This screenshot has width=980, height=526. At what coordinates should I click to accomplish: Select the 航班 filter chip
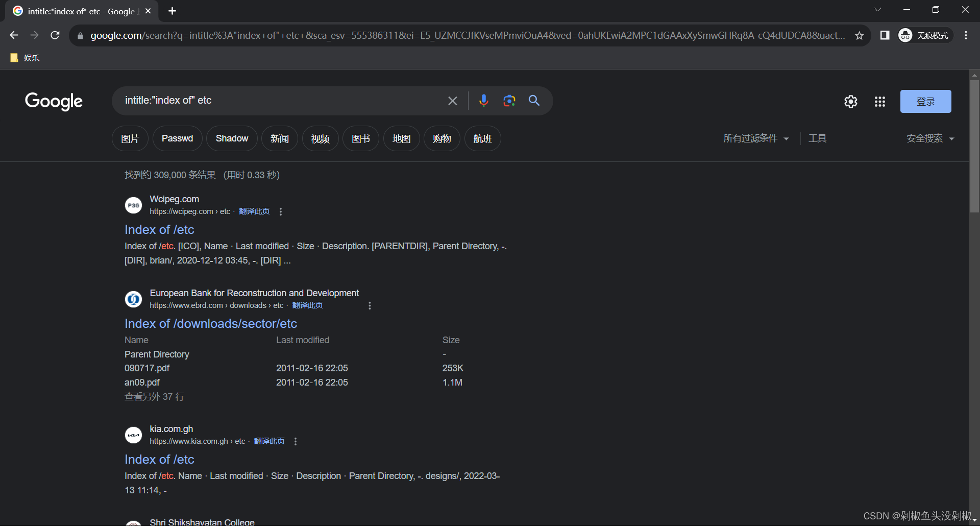(482, 138)
